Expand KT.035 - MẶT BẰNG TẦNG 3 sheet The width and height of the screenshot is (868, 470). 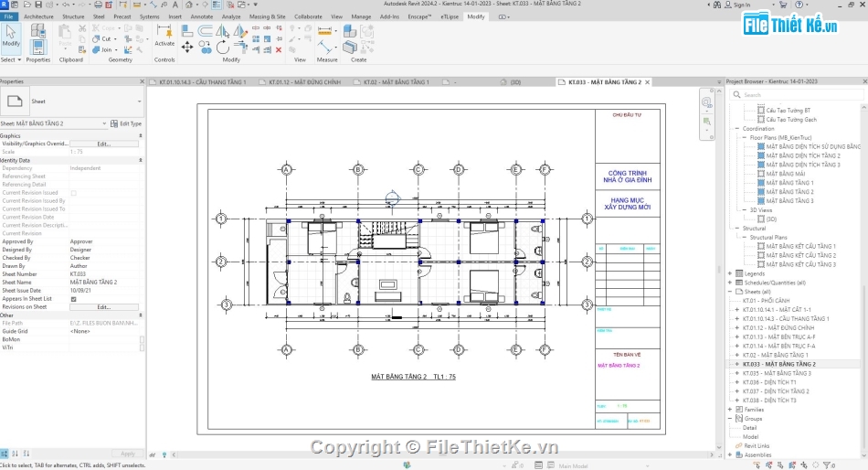(x=736, y=374)
